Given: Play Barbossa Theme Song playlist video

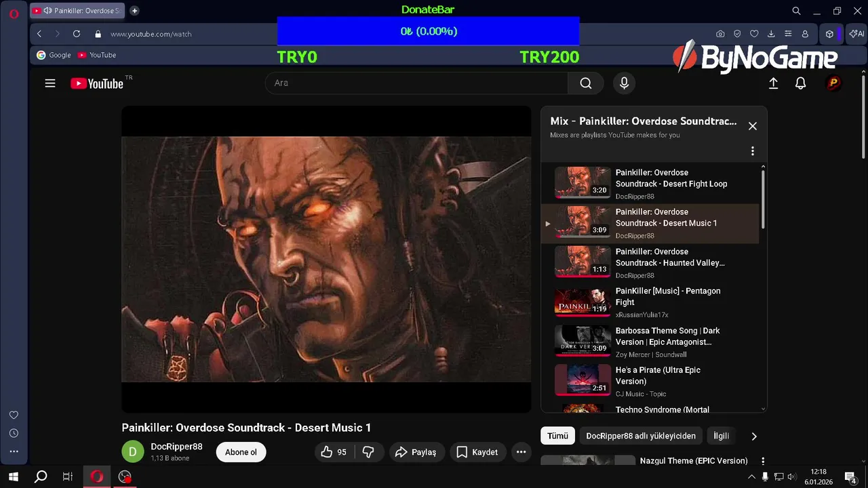Looking at the screenshot, I should (x=650, y=342).
